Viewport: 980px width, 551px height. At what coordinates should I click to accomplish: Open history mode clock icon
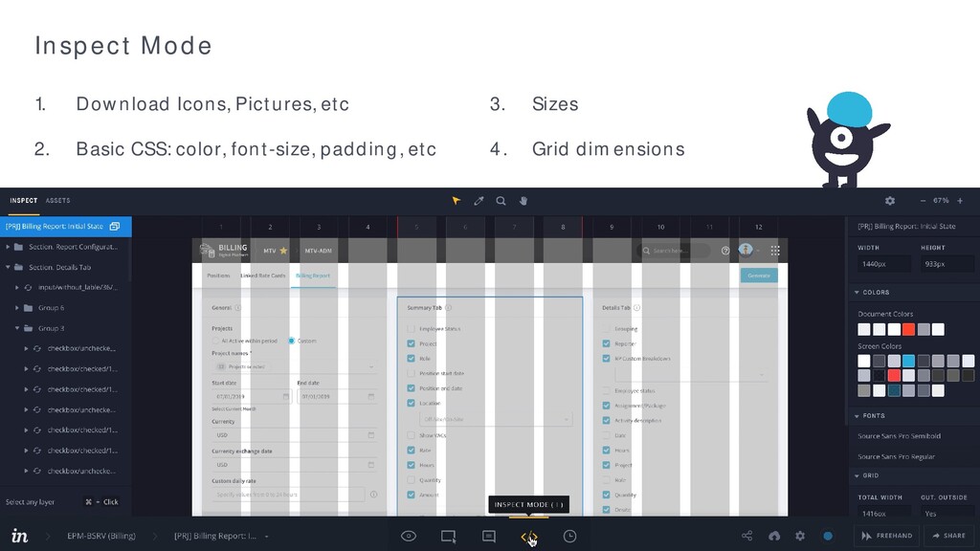click(569, 536)
